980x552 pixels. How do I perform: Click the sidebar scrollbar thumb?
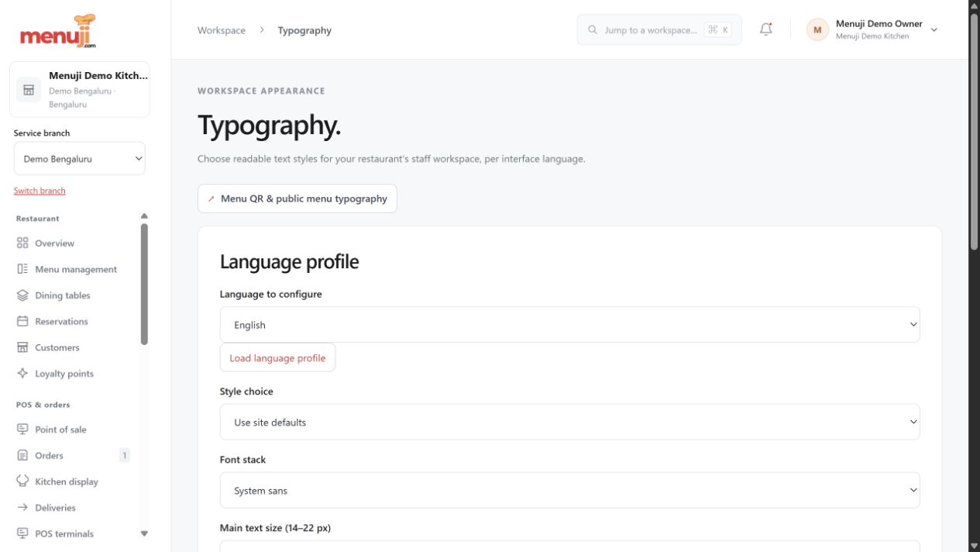click(144, 284)
